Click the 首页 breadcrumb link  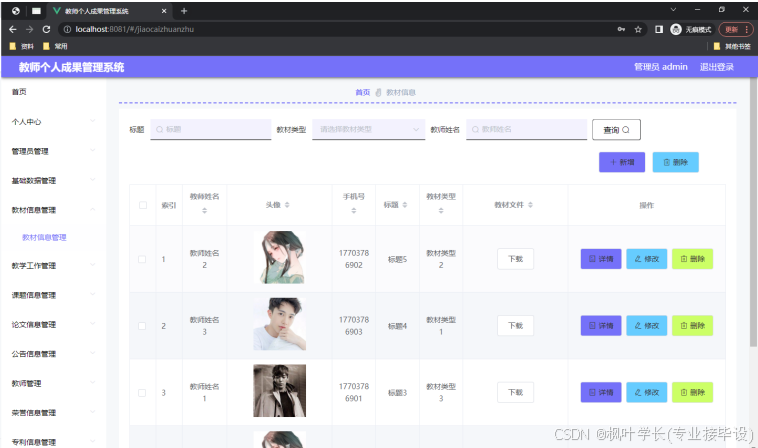363,92
